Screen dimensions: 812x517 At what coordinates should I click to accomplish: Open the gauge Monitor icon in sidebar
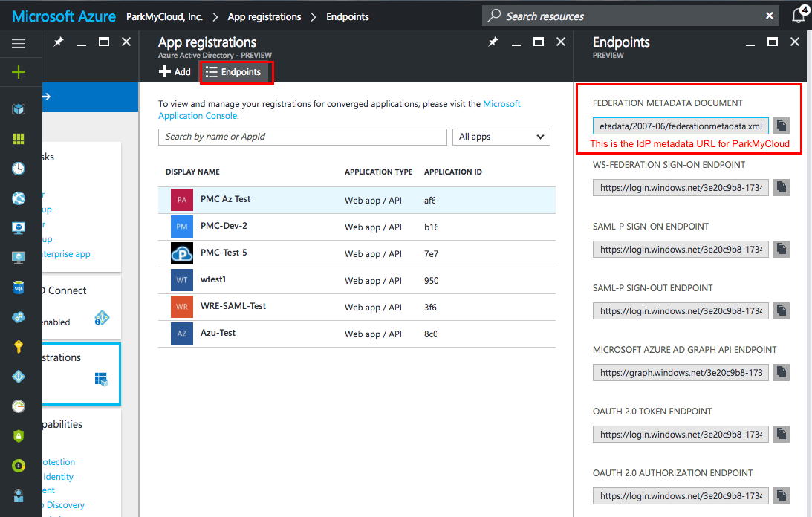coord(19,406)
